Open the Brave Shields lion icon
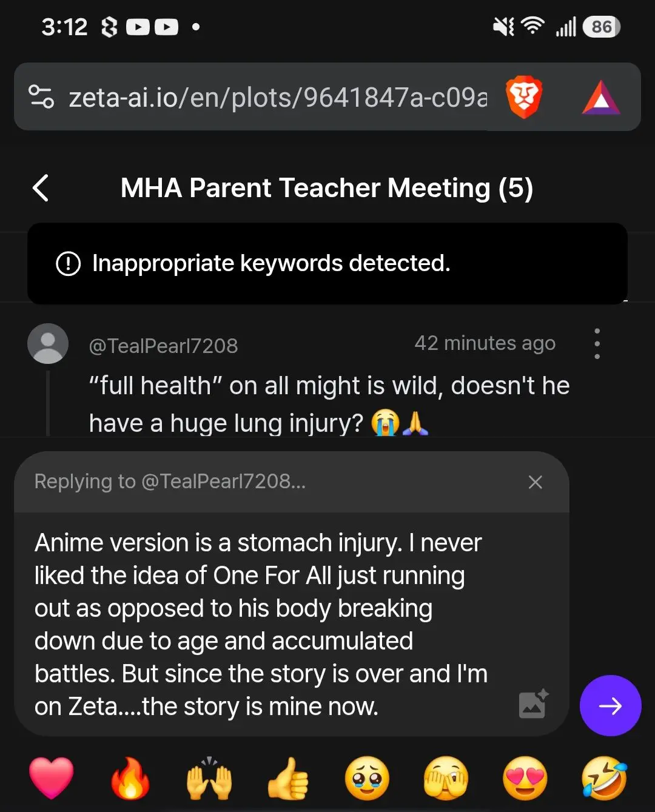655x812 pixels. pos(523,97)
